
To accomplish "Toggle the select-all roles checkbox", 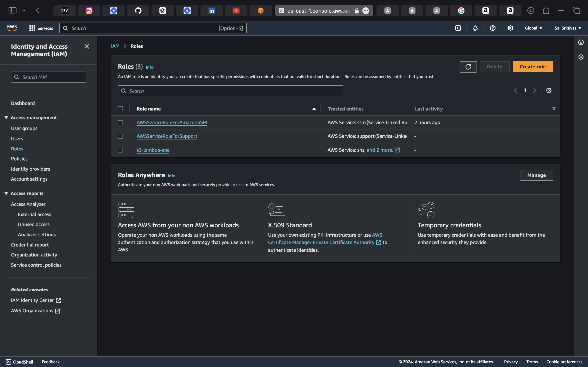I will click(x=120, y=109).
